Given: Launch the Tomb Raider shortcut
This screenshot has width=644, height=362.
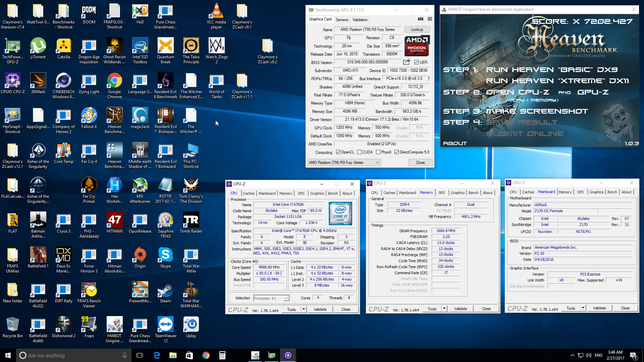Looking at the screenshot, I should pyautogui.click(x=191, y=223).
